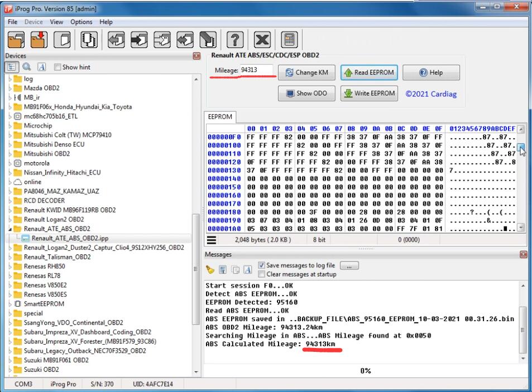Close the Devices panel
This screenshot has height=392, width=532.
click(196, 56)
